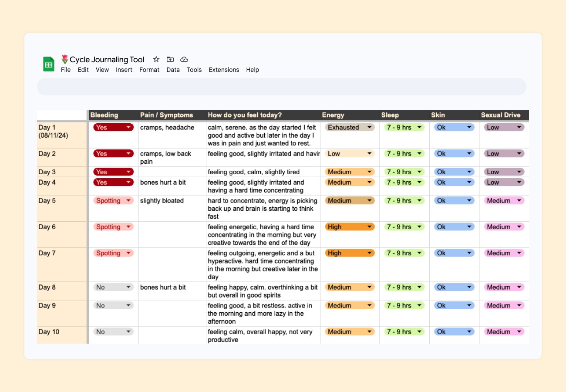Select the Skin column header

click(x=455, y=115)
